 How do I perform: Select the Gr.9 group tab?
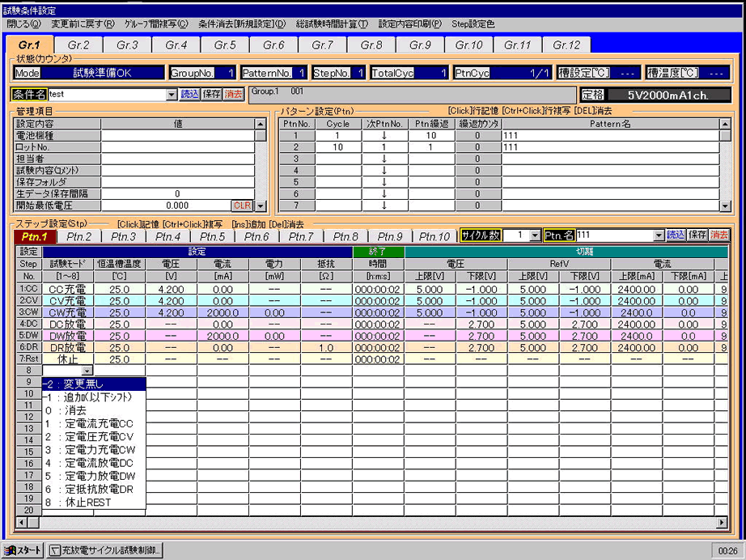click(x=420, y=45)
